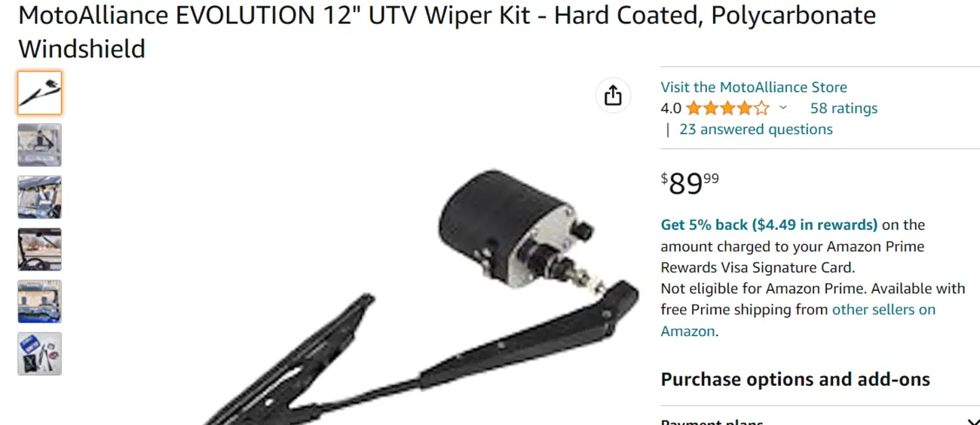Open the 58 ratings link
The image size is (980, 425).
coord(844,109)
